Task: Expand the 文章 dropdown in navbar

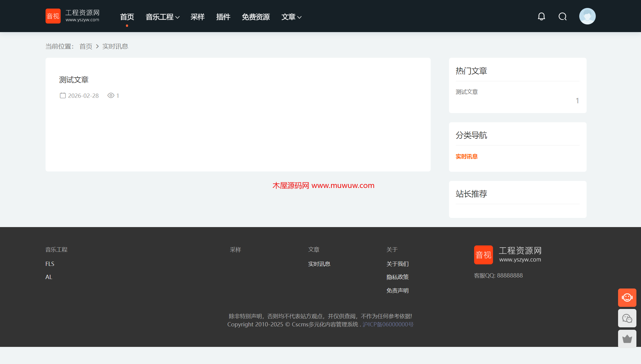Action: coord(291,17)
